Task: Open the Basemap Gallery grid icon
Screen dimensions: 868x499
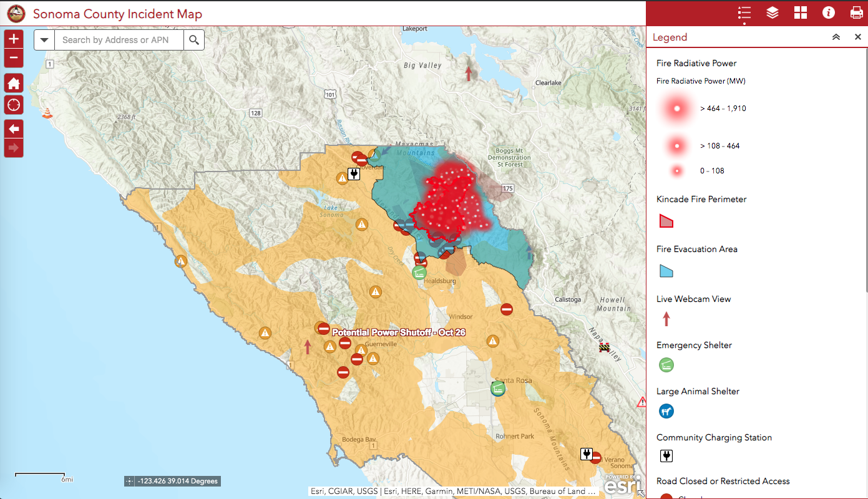Action: [801, 13]
